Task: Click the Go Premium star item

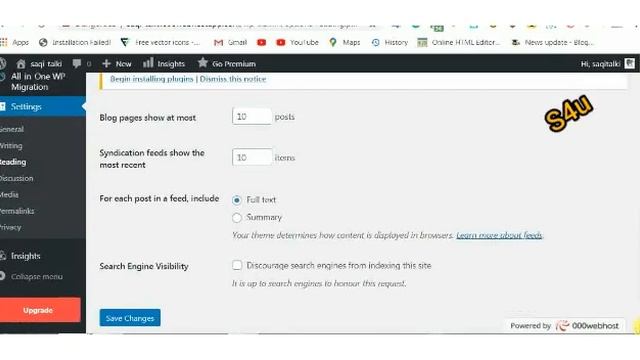Action: [x=227, y=63]
